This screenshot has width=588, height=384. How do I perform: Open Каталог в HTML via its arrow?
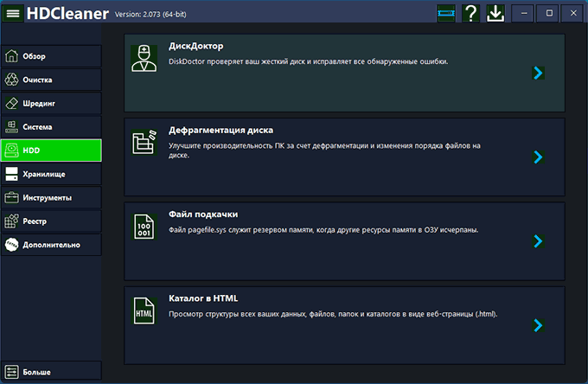538,325
